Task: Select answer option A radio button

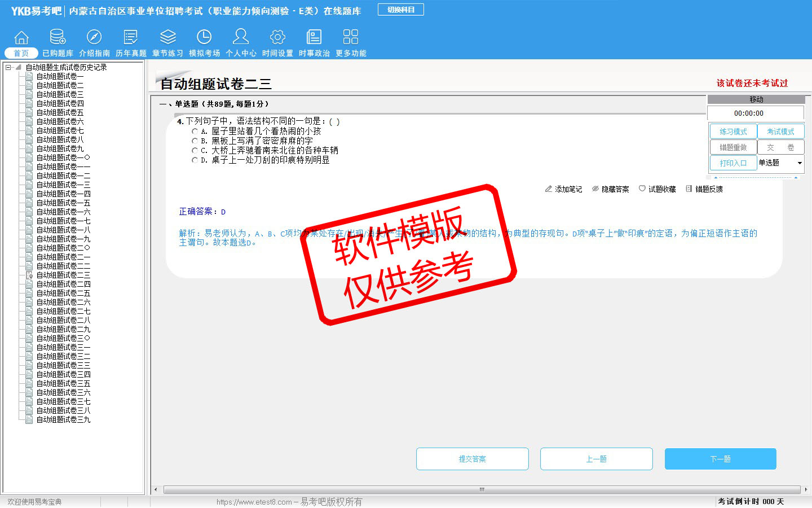Action: (x=195, y=132)
